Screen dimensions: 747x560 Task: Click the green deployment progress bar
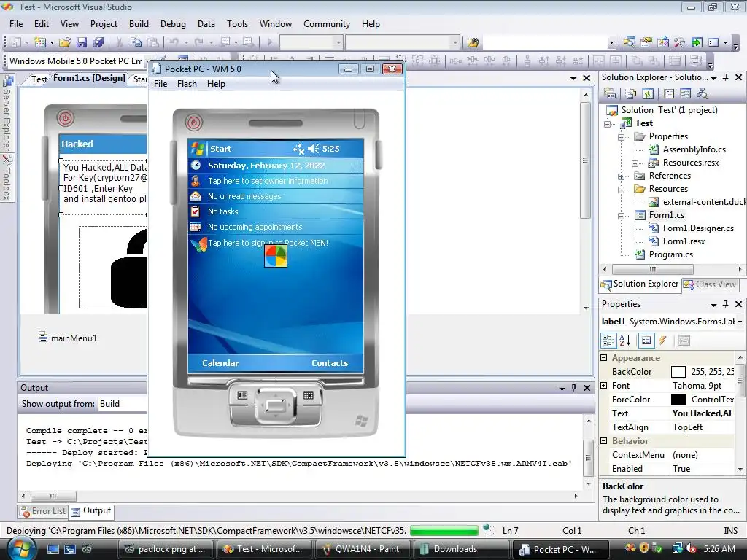444,531
